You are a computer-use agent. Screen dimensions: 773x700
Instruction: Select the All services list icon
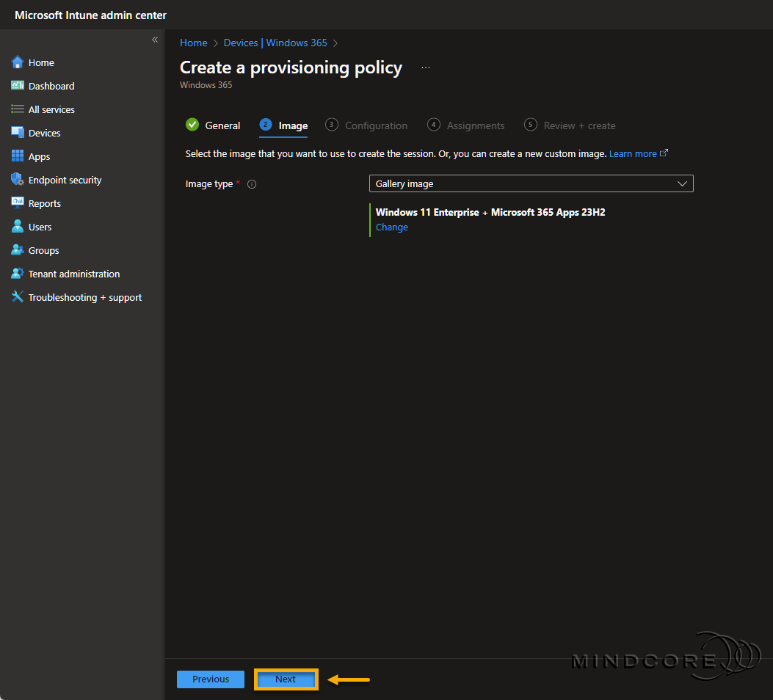pos(18,109)
